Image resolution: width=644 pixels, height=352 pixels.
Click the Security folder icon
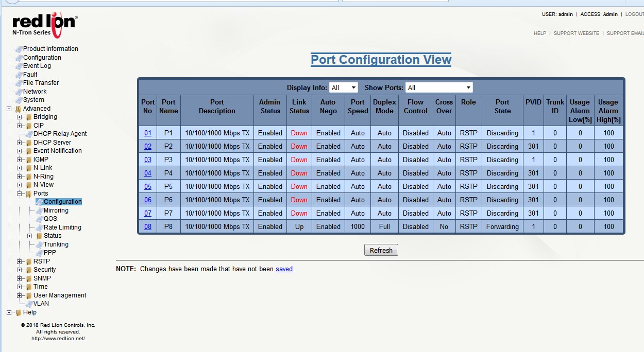coord(29,270)
